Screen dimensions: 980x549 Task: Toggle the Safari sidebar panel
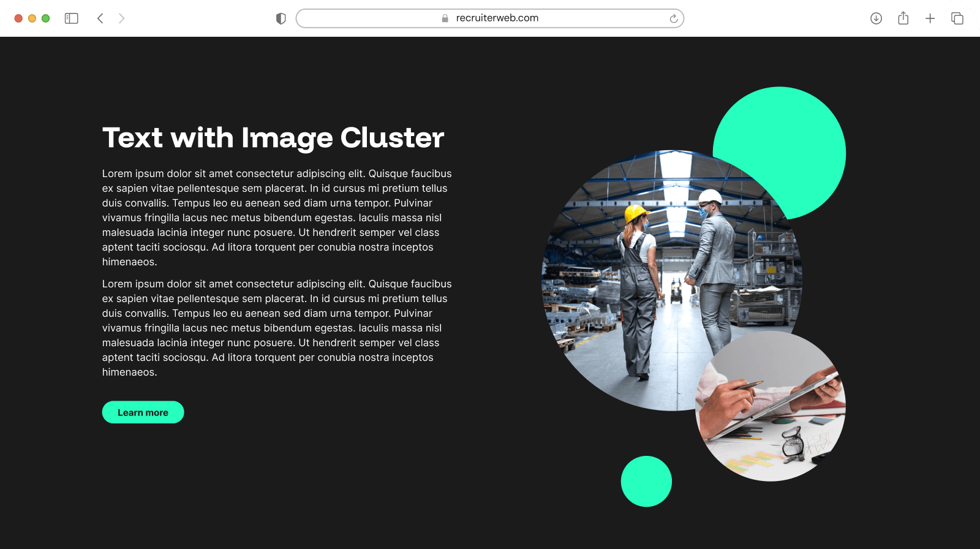click(x=72, y=18)
